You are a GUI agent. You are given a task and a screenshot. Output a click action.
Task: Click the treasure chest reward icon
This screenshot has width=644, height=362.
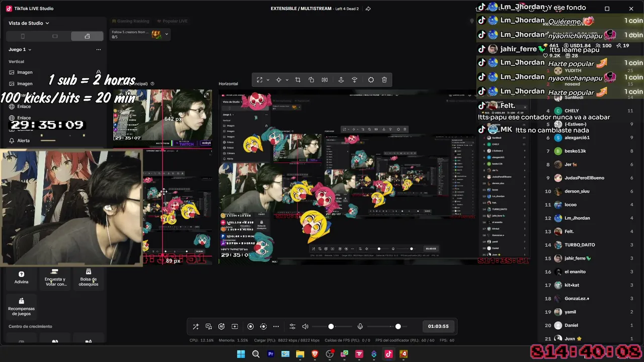tap(156, 34)
